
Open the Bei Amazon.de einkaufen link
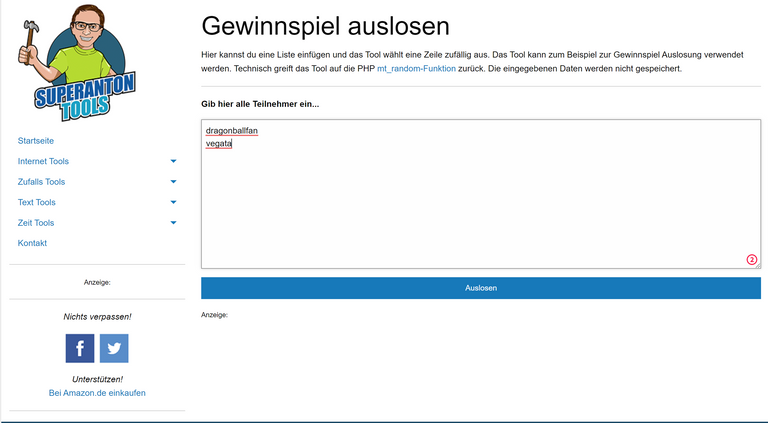97,393
